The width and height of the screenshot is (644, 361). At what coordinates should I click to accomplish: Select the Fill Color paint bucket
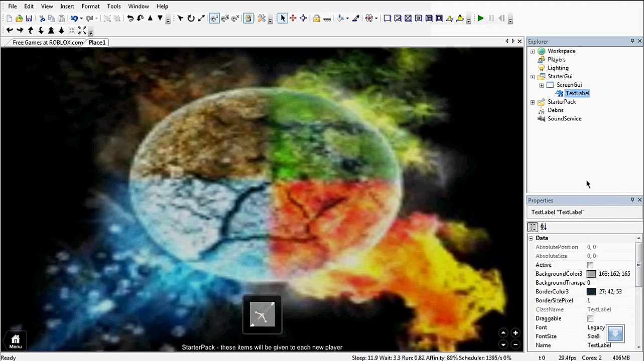pos(340,19)
